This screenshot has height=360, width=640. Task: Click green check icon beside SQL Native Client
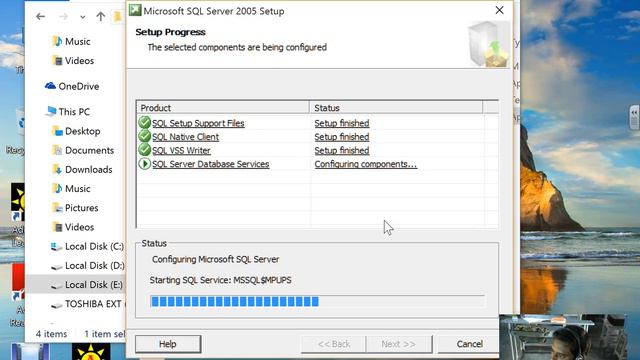pos(144,136)
